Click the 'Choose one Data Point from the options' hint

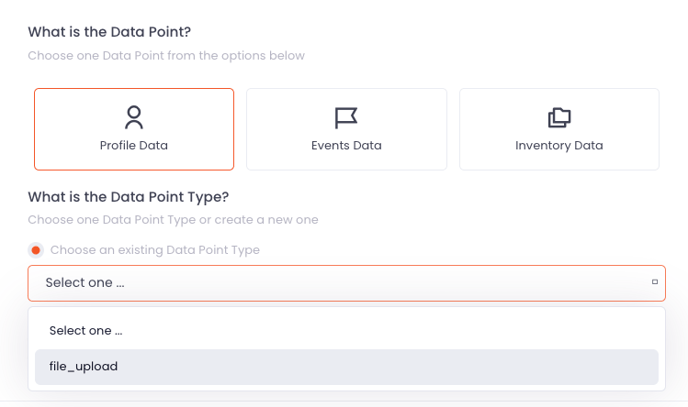(x=166, y=56)
